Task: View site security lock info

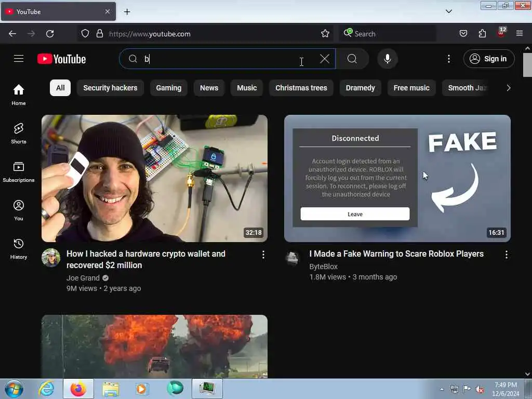Action: [x=99, y=34]
